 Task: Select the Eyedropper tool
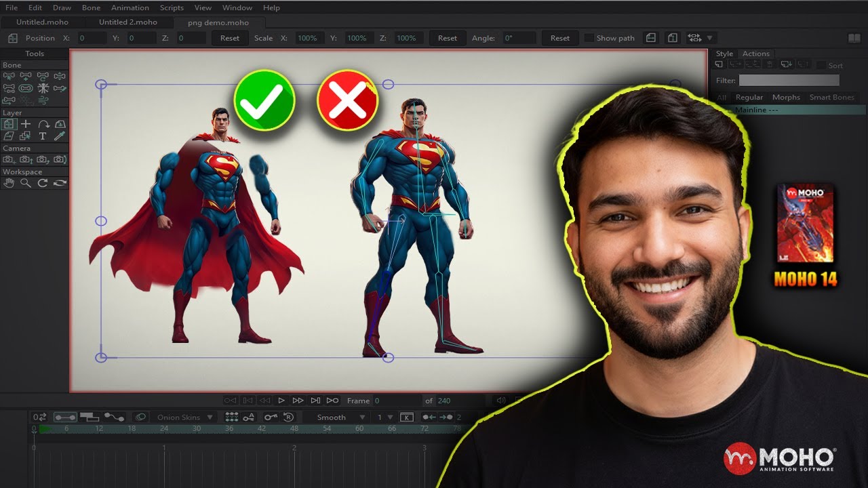[x=60, y=136]
